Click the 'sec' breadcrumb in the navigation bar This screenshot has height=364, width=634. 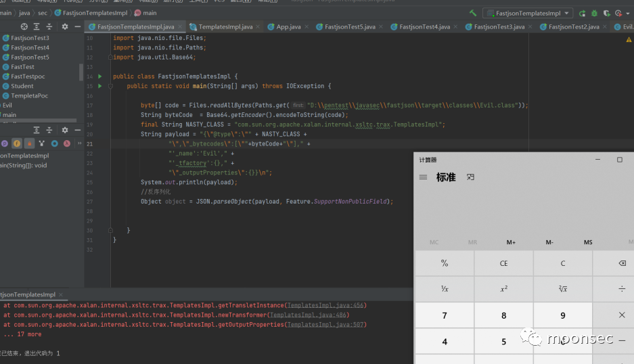pos(43,13)
